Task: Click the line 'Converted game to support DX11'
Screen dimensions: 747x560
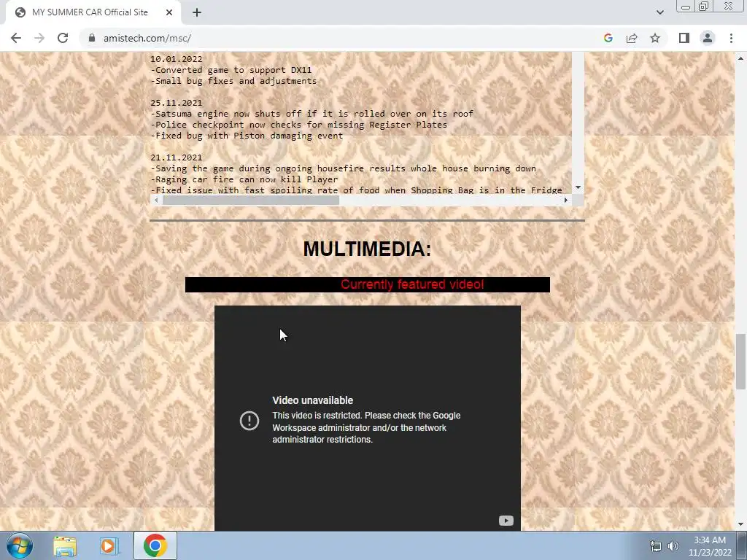Action: coord(231,70)
